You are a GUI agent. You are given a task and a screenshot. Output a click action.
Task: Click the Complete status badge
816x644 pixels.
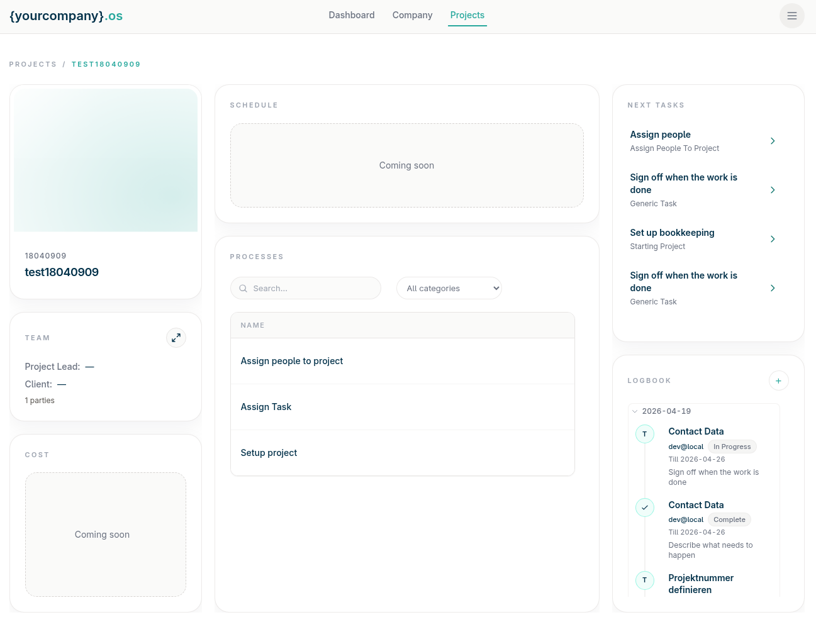(729, 519)
